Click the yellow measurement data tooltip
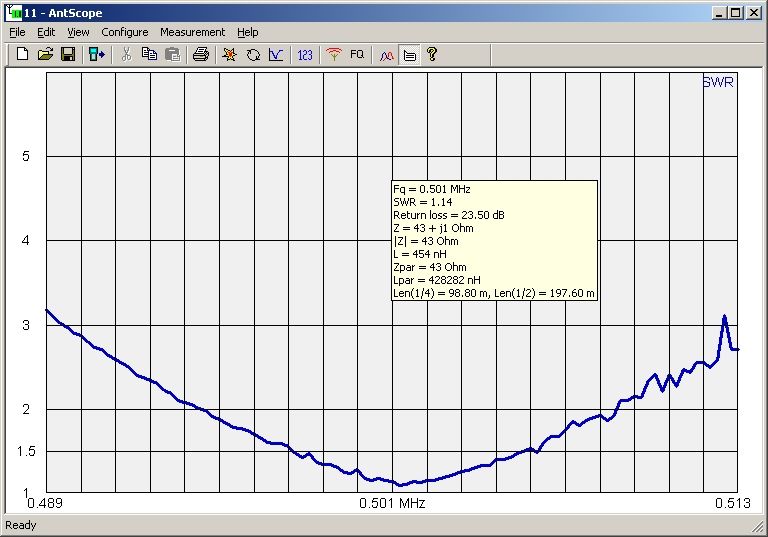768x537 pixels. pyautogui.click(x=494, y=240)
